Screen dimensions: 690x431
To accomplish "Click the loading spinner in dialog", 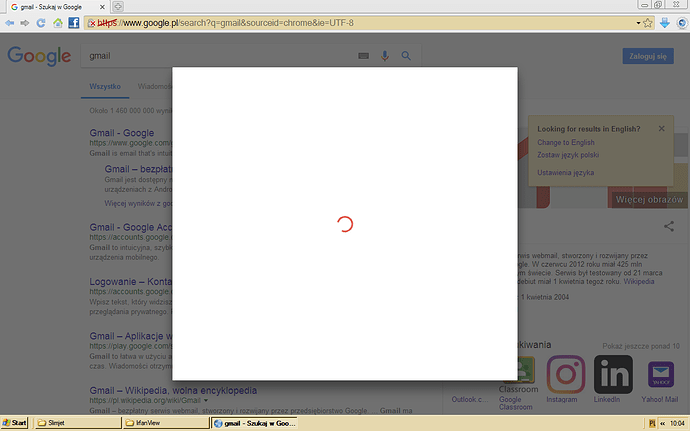I will click(x=345, y=224).
